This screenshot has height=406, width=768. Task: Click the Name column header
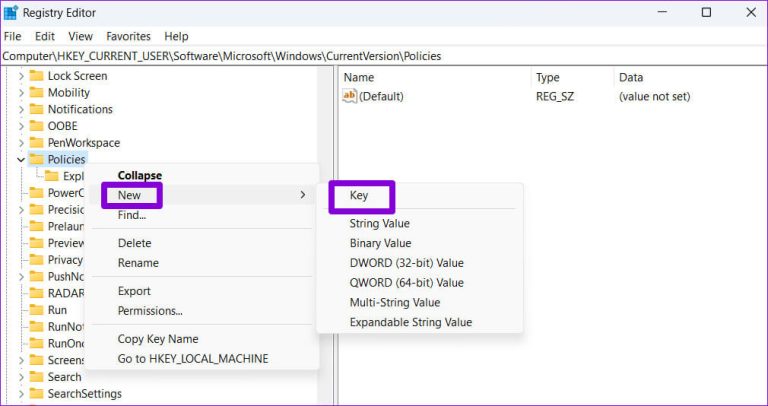tap(359, 77)
